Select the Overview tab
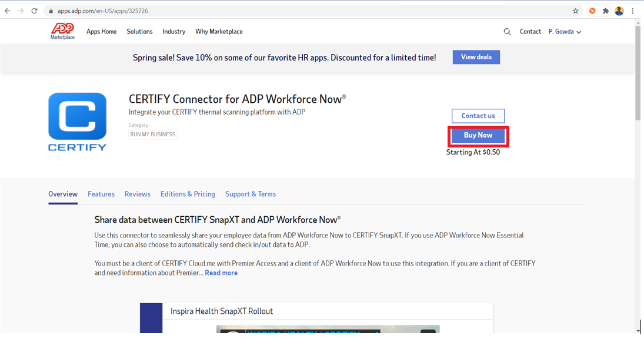The height and width of the screenshot is (359, 644). click(x=63, y=194)
